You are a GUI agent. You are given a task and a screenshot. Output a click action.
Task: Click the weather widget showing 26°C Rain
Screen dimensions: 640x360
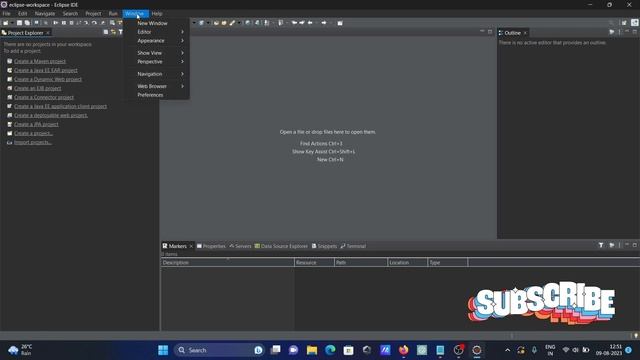tap(20, 350)
